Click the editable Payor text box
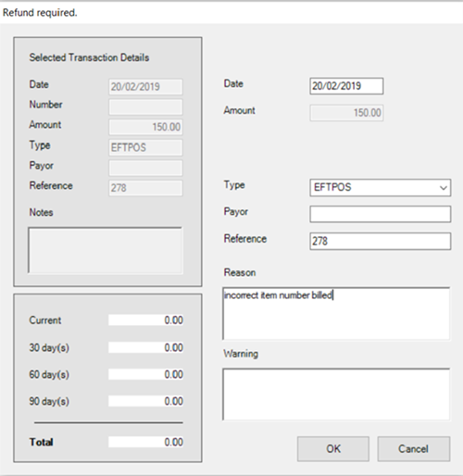Viewport: 463px width, 476px height. click(381, 214)
